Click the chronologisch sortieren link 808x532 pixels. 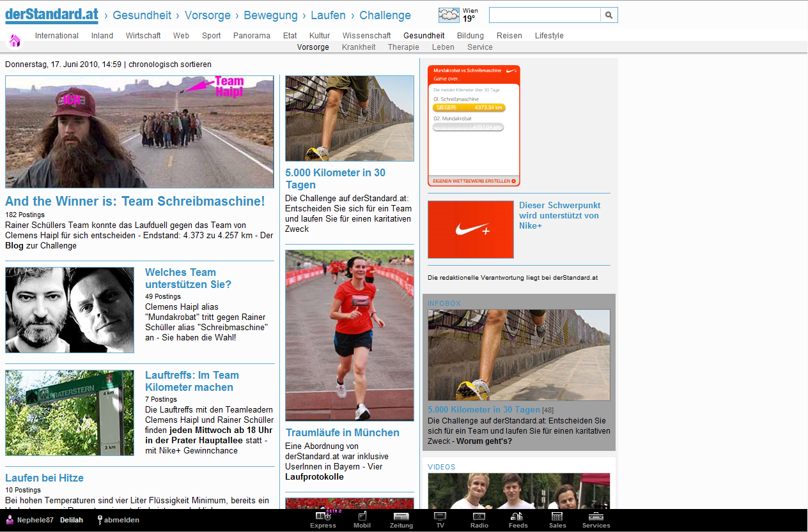pyautogui.click(x=170, y=65)
